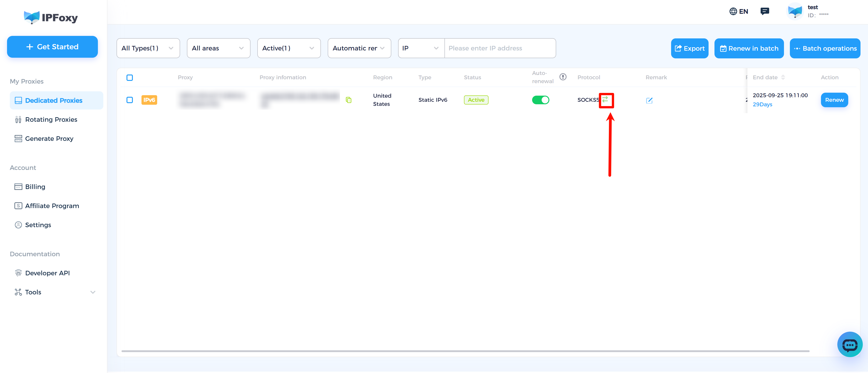This screenshot has width=868, height=373.
Task: Click the test user avatar
Action: click(x=795, y=11)
